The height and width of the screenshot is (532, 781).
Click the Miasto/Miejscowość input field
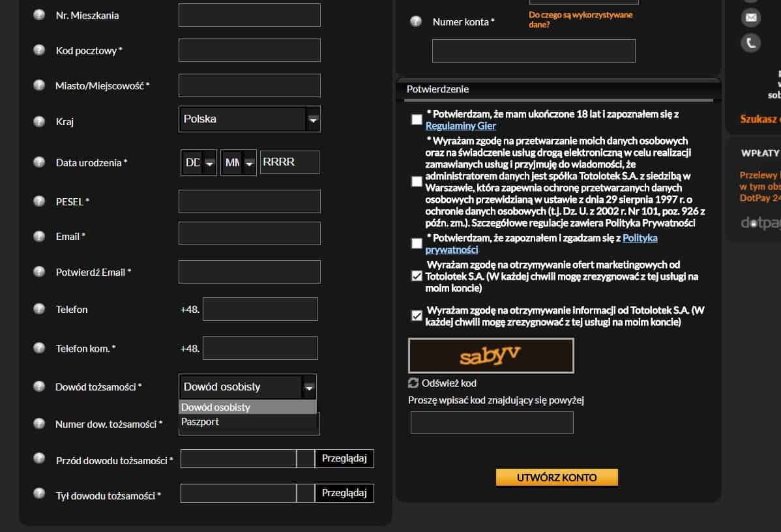click(250, 85)
